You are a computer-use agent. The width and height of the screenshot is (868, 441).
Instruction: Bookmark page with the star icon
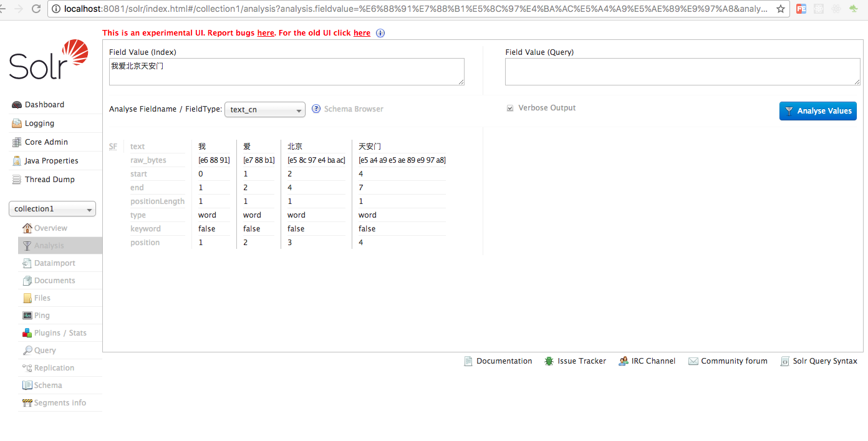(780, 9)
